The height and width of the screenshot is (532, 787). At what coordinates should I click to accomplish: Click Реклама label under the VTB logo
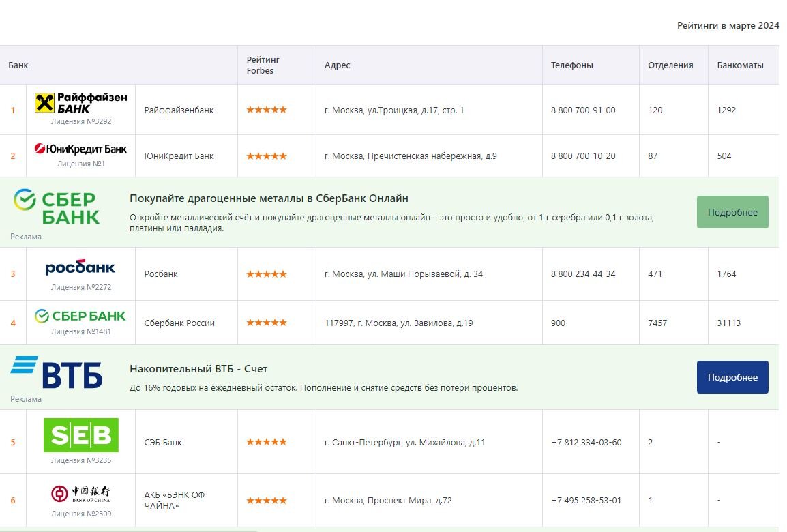click(26, 399)
